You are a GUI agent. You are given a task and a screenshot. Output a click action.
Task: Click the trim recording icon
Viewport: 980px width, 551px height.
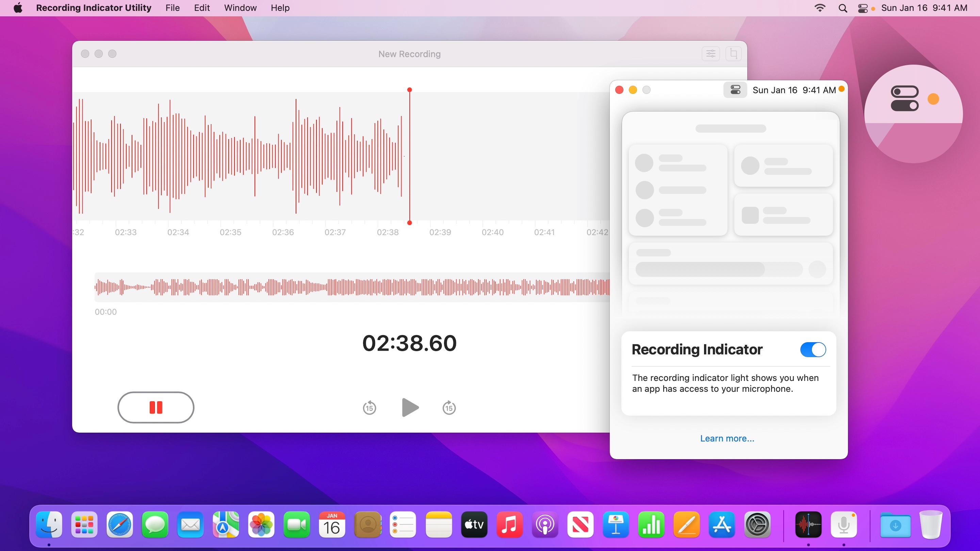(733, 54)
